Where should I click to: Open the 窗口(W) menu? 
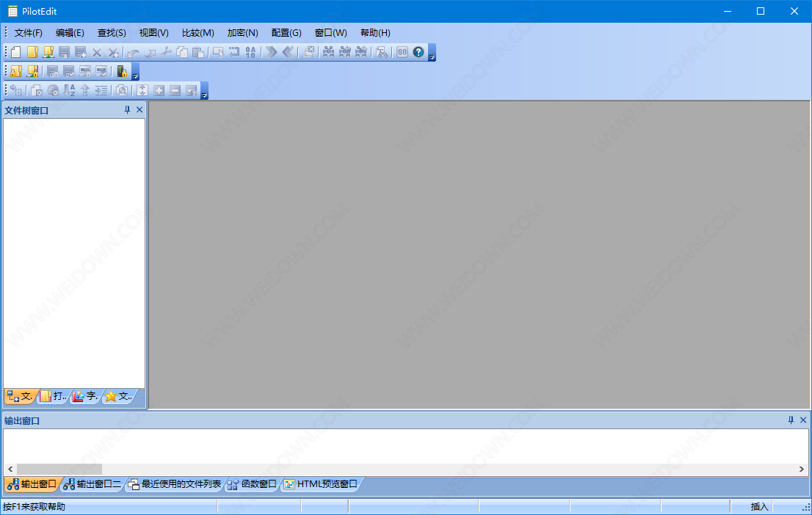click(331, 32)
